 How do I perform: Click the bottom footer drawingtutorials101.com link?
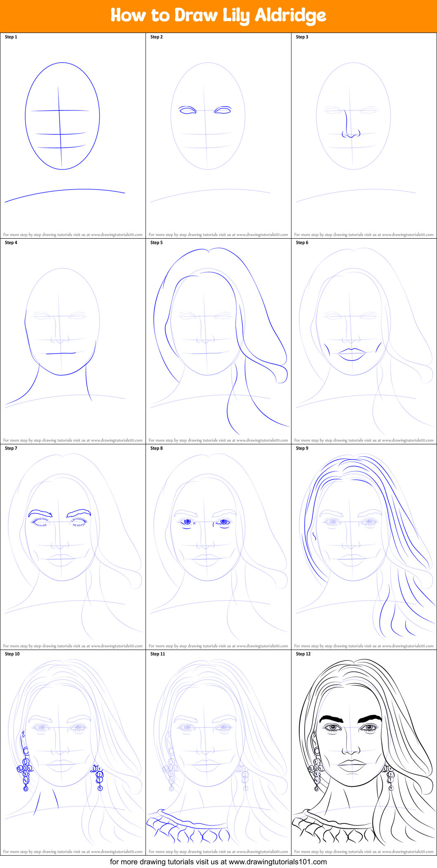pos(218,862)
